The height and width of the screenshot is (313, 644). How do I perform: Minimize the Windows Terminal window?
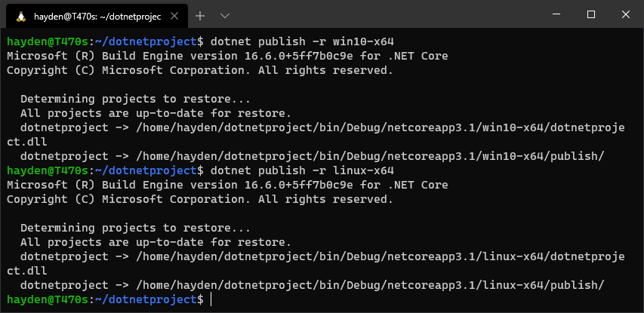[x=556, y=14]
